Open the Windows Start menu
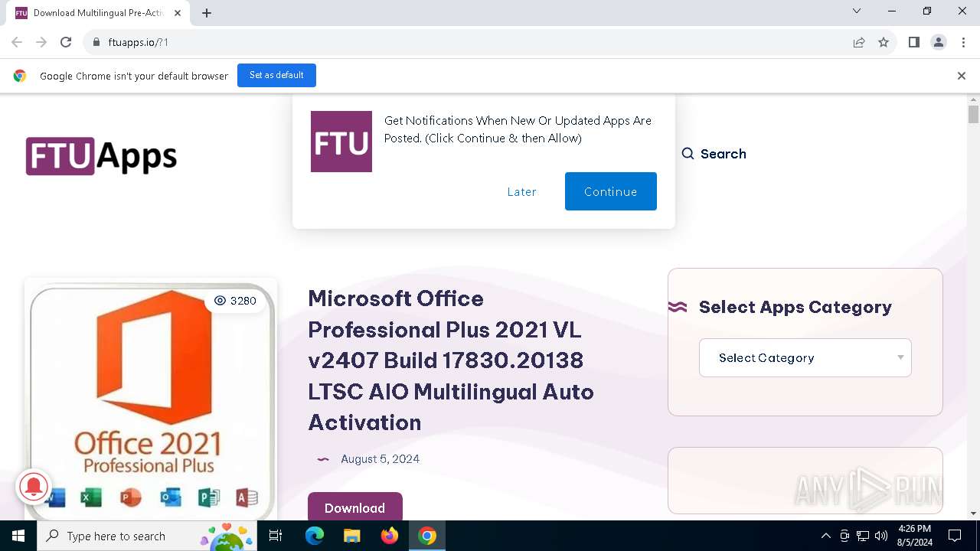Screen dimensions: 980x551 point(18,536)
